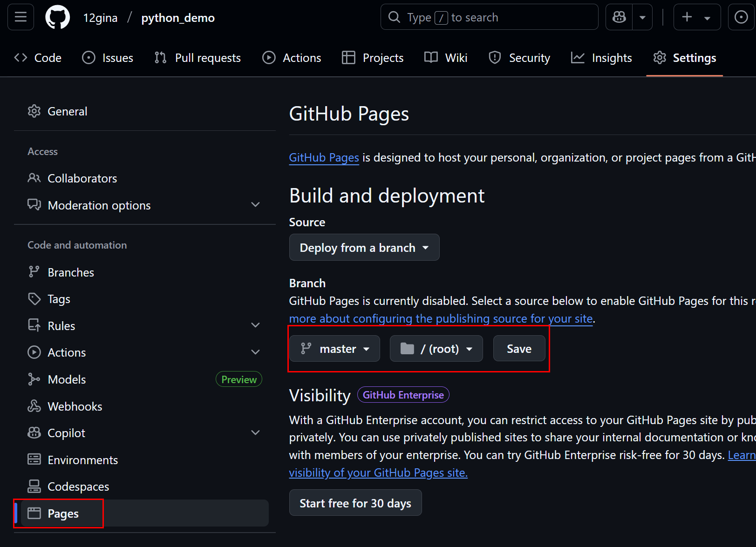The height and width of the screenshot is (547, 756).
Task: Click the Preview badge next to Models
Action: [239, 379]
